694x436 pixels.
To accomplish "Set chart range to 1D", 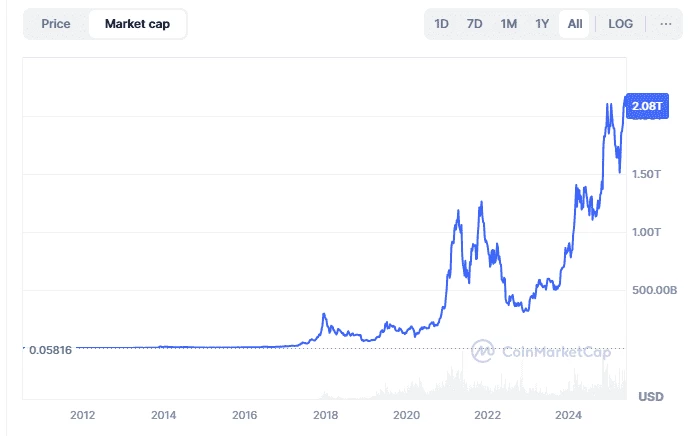I will (x=442, y=24).
